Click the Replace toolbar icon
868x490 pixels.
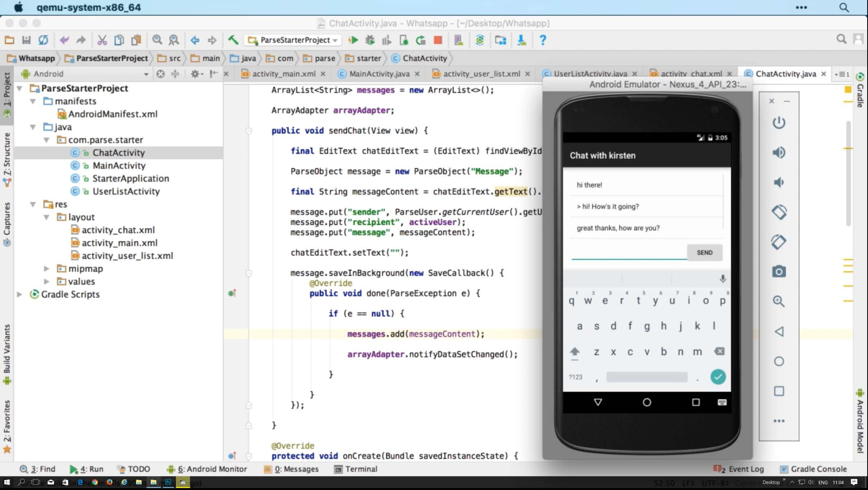[x=174, y=40]
